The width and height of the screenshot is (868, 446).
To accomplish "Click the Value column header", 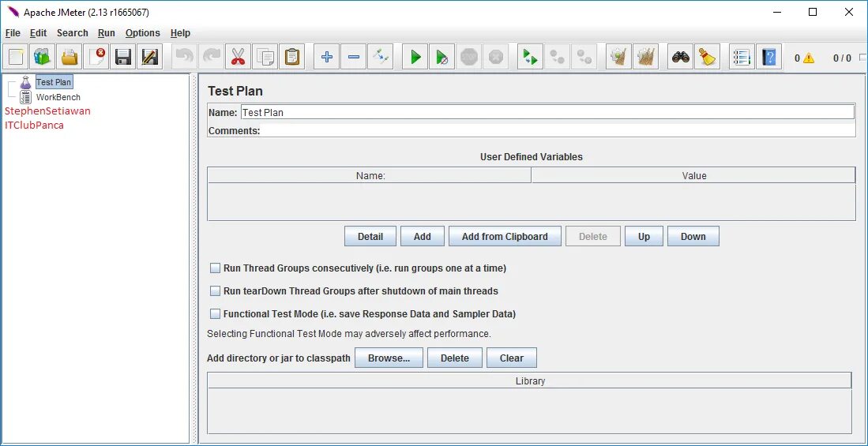I will [693, 175].
